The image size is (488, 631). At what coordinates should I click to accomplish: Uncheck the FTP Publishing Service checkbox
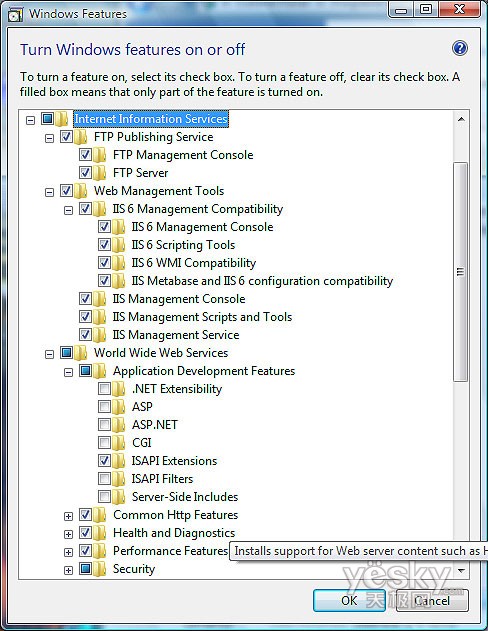(x=66, y=136)
